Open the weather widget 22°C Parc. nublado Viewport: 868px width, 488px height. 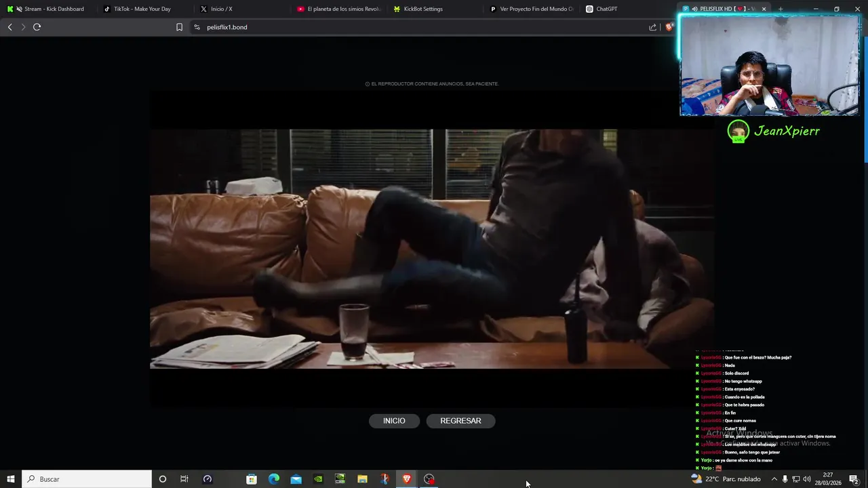click(x=726, y=479)
